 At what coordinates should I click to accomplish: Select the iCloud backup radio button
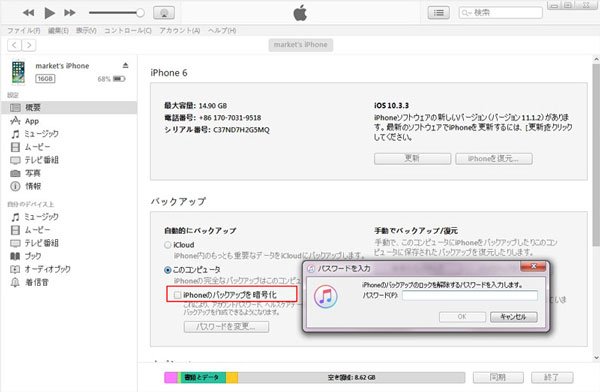(x=168, y=245)
